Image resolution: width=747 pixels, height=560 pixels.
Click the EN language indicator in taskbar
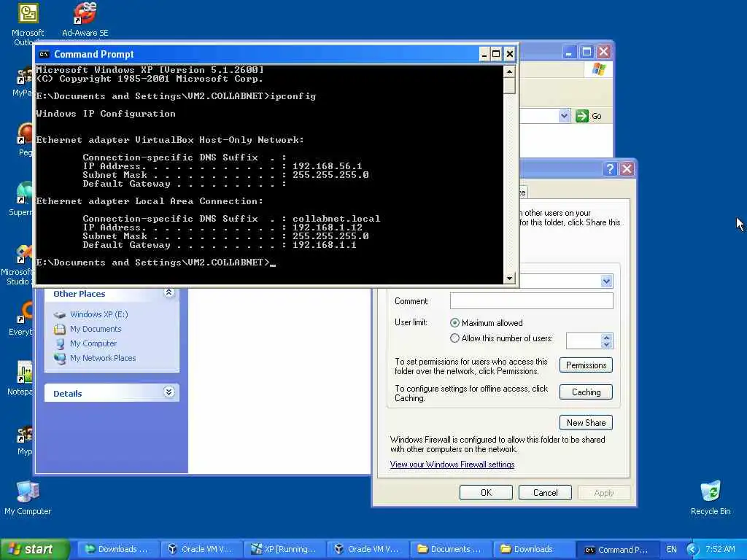(x=672, y=550)
